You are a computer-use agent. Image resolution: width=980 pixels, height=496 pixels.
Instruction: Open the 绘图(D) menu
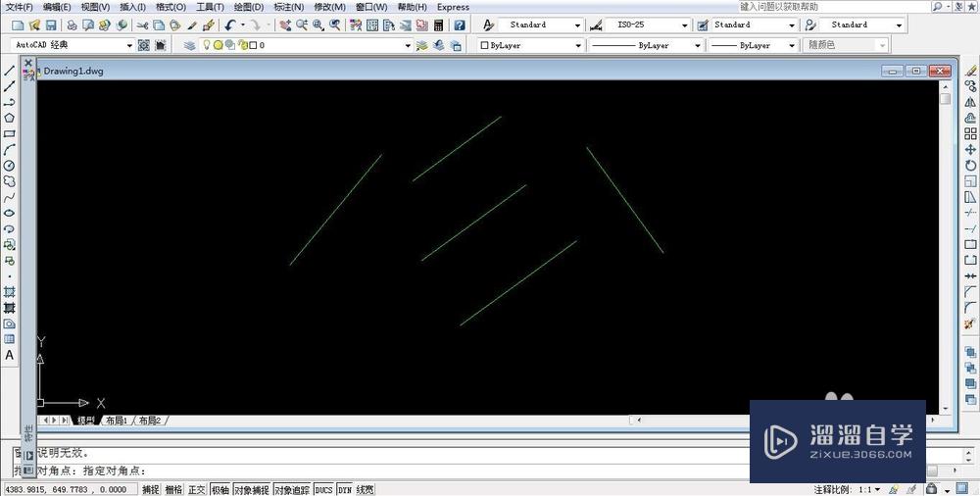coord(249,7)
